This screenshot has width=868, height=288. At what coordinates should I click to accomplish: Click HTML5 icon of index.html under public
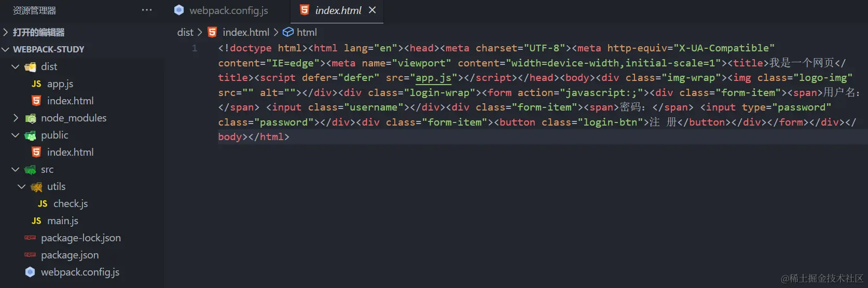pos(36,152)
